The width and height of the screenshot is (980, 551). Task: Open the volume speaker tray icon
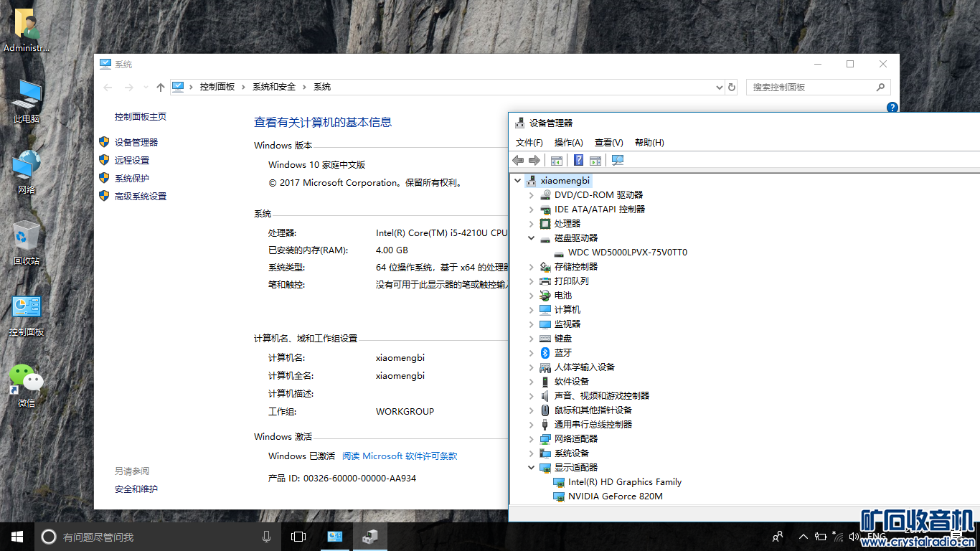pos(854,537)
